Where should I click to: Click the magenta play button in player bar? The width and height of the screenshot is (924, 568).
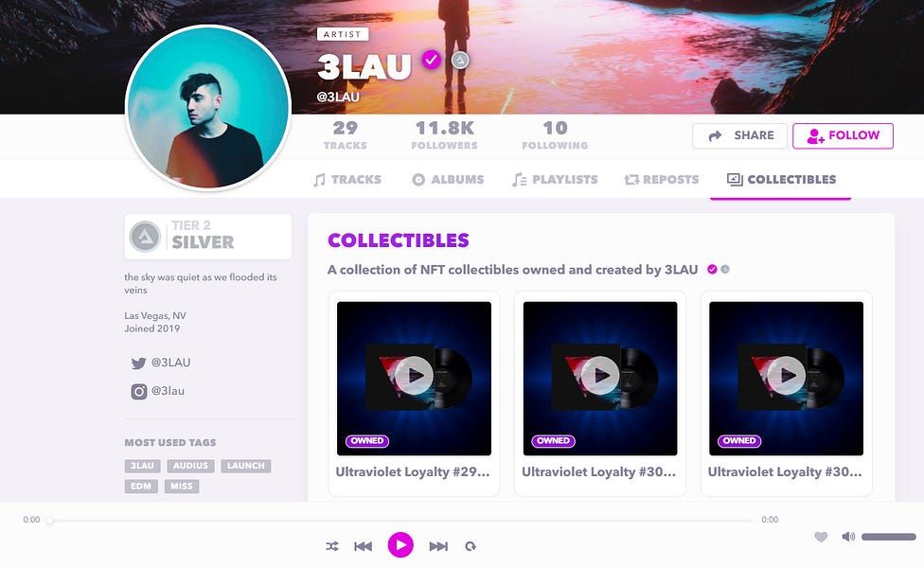click(x=400, y=545)
